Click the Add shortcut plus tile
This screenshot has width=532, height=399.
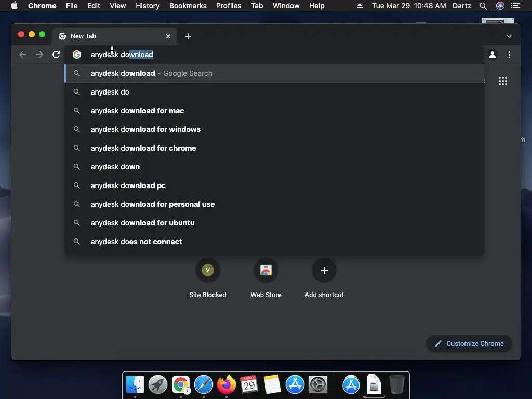pos(324,278)
